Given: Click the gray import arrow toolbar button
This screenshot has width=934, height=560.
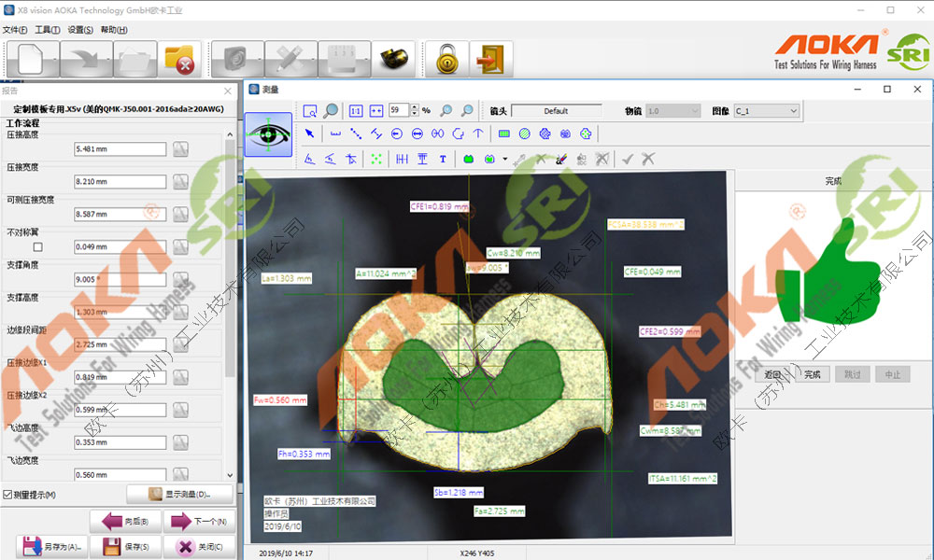Looking at the screenshot, I should click(86, 59).
